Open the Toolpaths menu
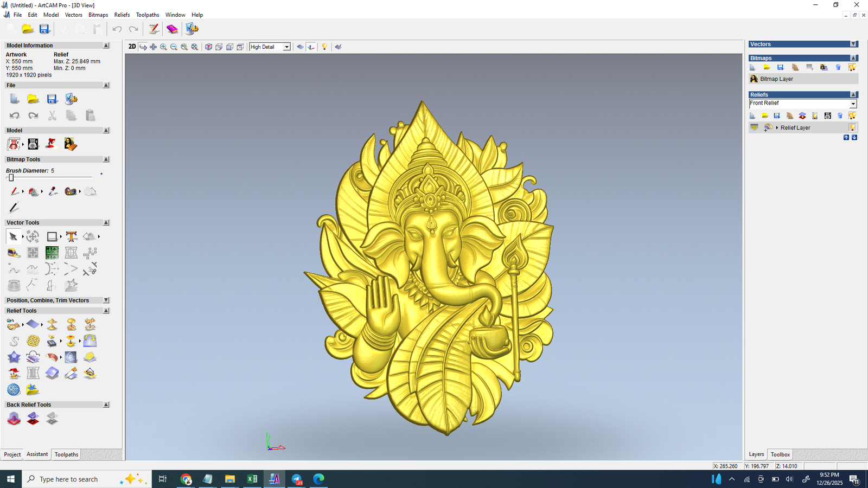Viewport: 868px width, 488px height. [147, 15]
